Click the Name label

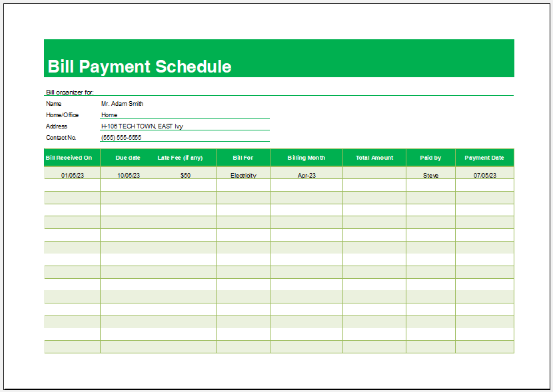[53, 104]
